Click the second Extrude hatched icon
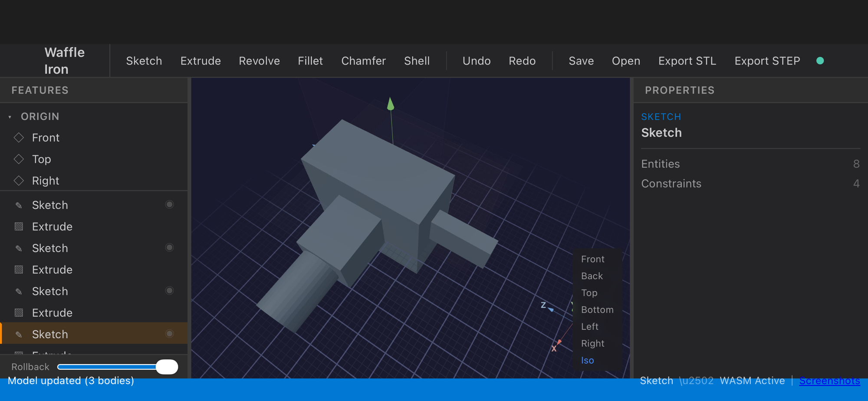The image size is (868, 401). coord(19,270)
